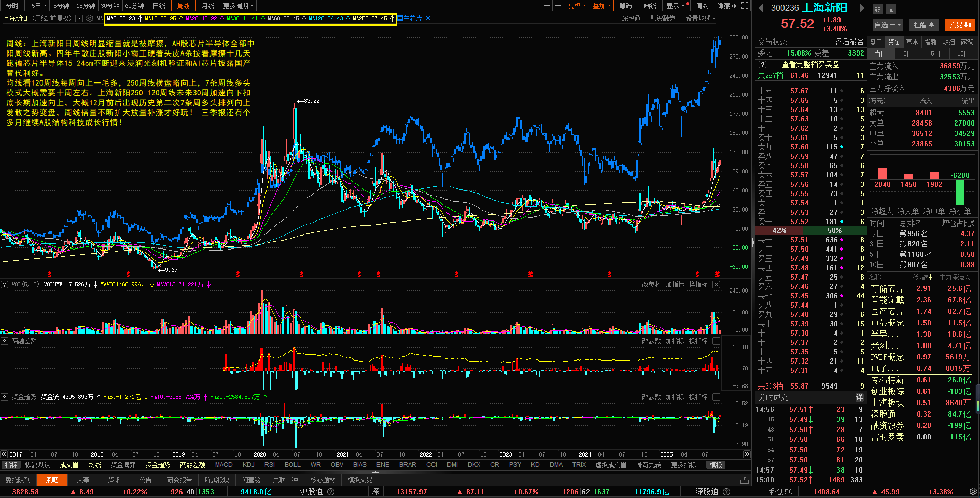980x498 pixels.
Task: Open margin trading 融 badge
Action: coord(877,9)
